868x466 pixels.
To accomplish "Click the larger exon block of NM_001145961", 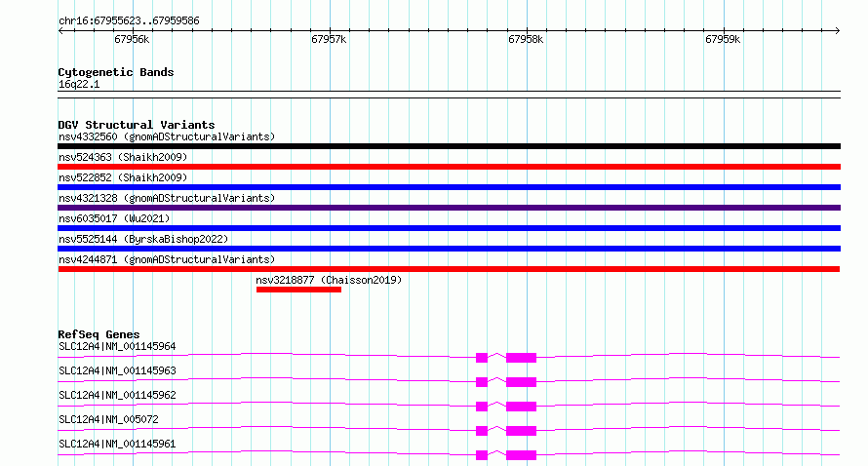I will point(521,455).
